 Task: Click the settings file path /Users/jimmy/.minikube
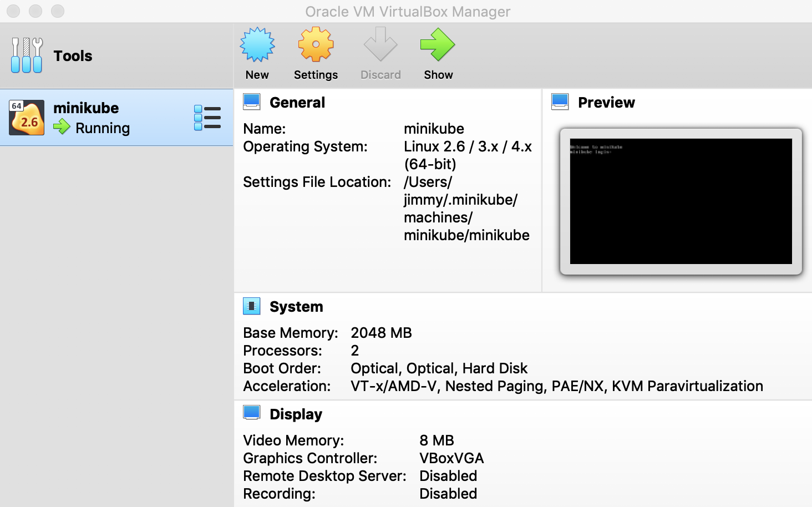point(466,209)
